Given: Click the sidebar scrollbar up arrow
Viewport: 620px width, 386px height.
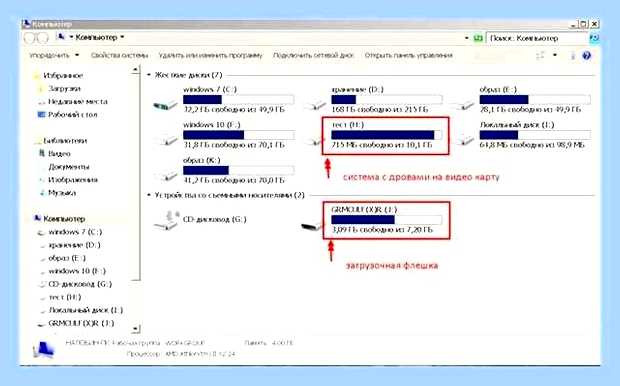Looking at the screenshot, I should (x=136, y=70).
